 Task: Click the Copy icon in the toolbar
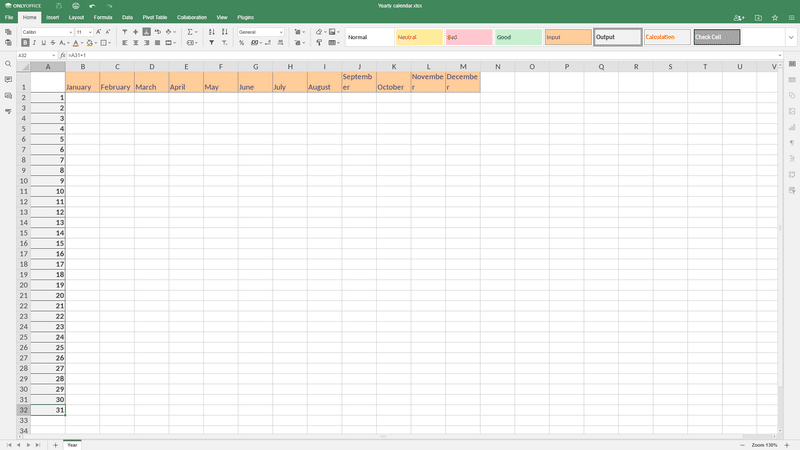[8, 32]
